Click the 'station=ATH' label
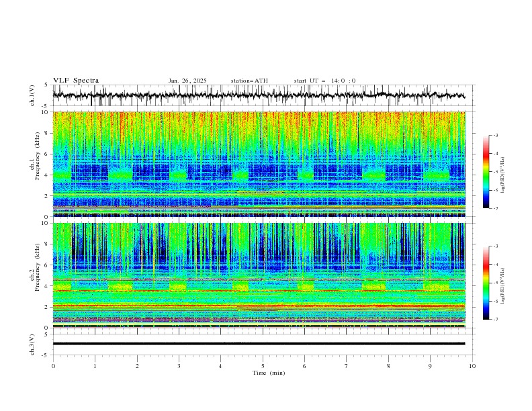This screenshot has height=411, width=532. tap(249, 81)
